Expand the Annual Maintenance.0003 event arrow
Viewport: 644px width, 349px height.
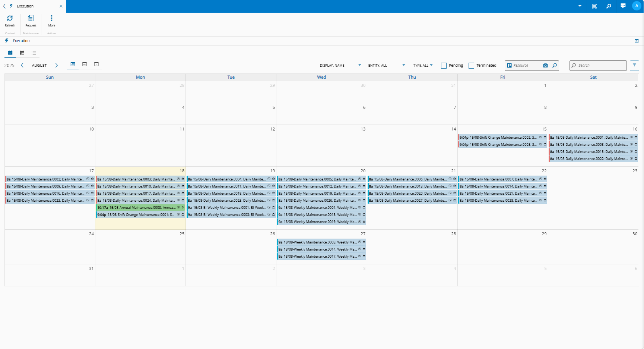183,207
